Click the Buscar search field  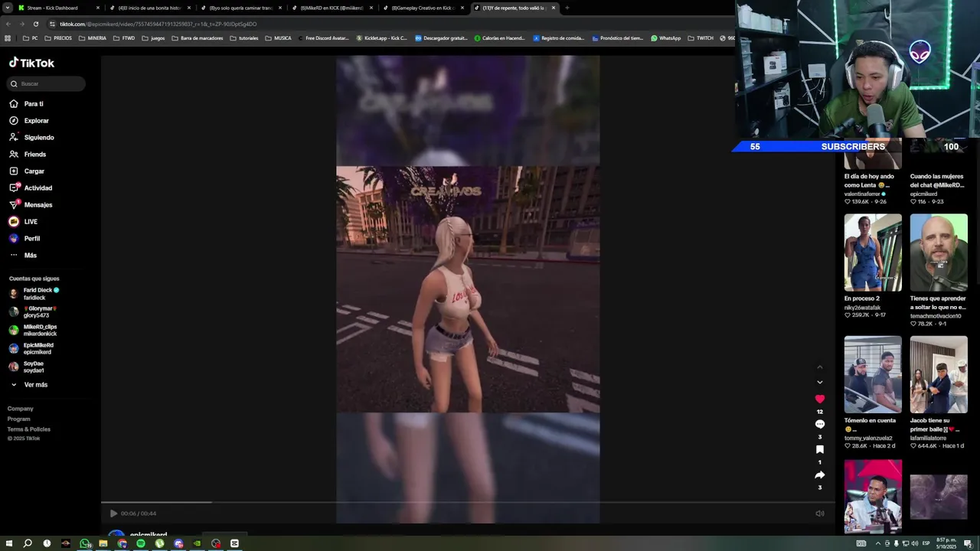(47, 83)
